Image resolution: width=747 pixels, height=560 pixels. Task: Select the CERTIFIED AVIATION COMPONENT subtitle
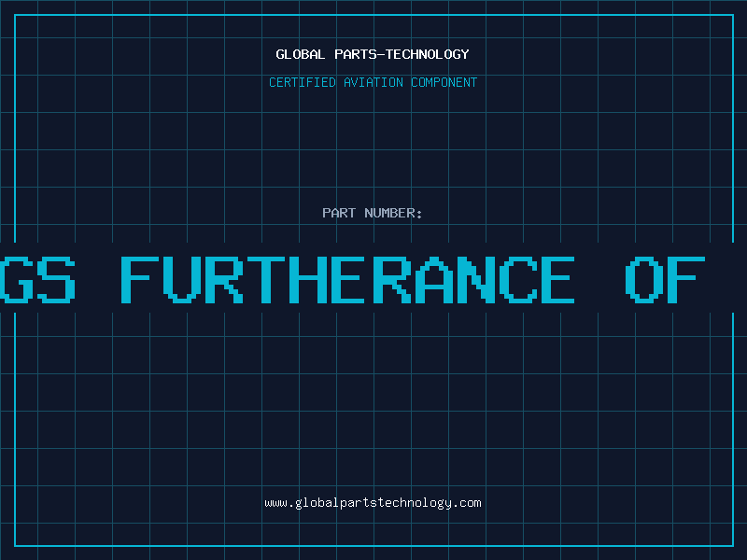[x=373, y=82]
